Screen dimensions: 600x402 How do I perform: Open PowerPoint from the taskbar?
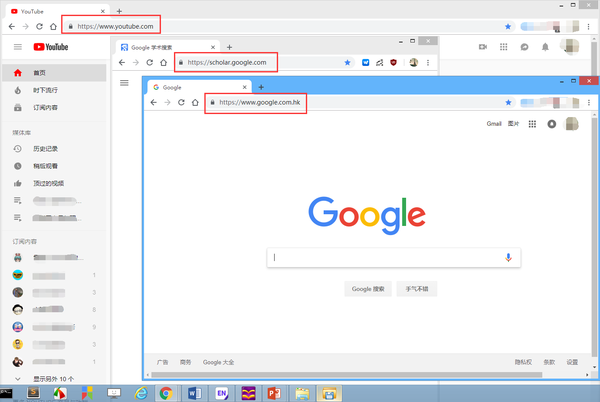pos(274,393)
